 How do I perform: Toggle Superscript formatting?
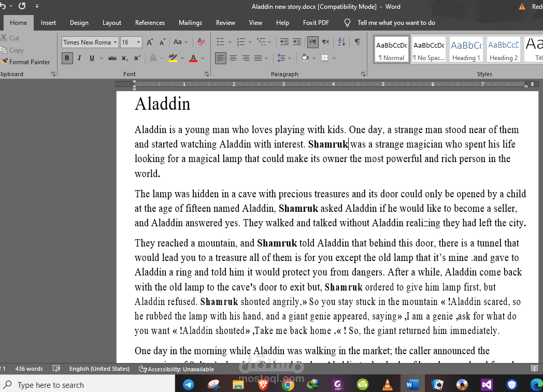137,58
